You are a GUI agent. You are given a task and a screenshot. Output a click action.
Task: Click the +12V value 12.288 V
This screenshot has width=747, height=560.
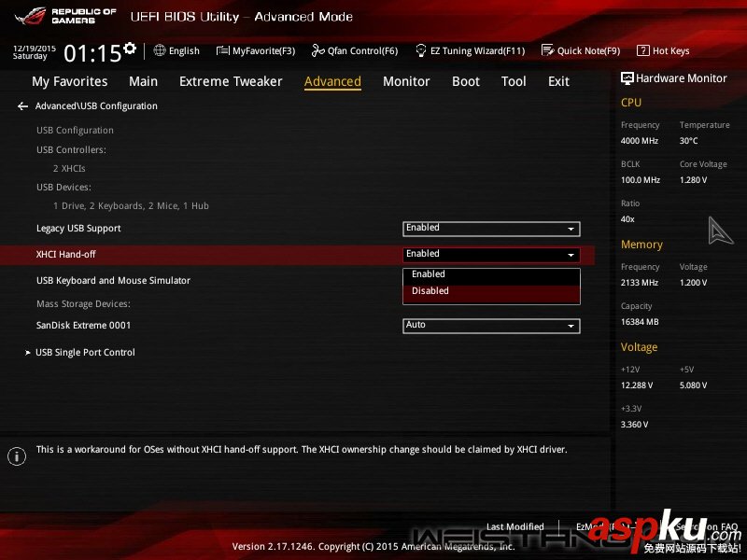click(x=637, y=385)
